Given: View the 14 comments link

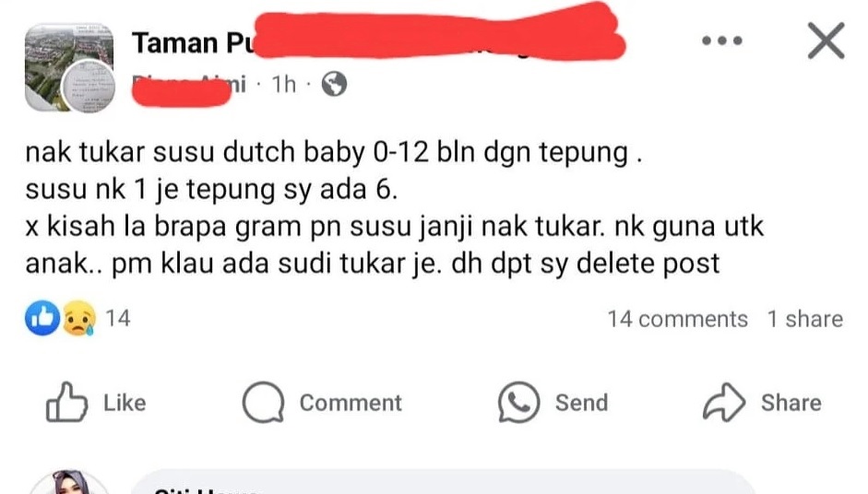Looking at the screenshot, I should click(678, 319).
